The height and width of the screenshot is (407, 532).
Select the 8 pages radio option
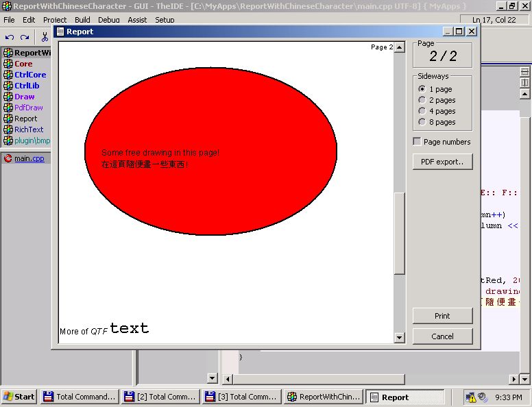coord(422,122)
